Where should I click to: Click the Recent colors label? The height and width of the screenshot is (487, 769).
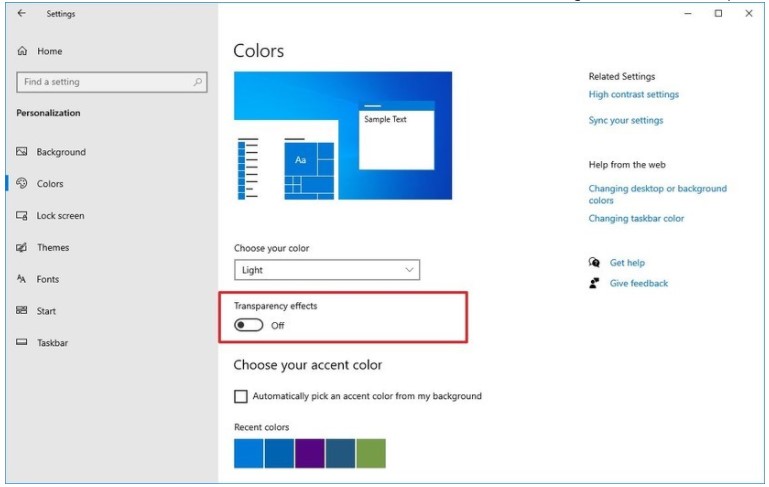(x=261, y=427)
